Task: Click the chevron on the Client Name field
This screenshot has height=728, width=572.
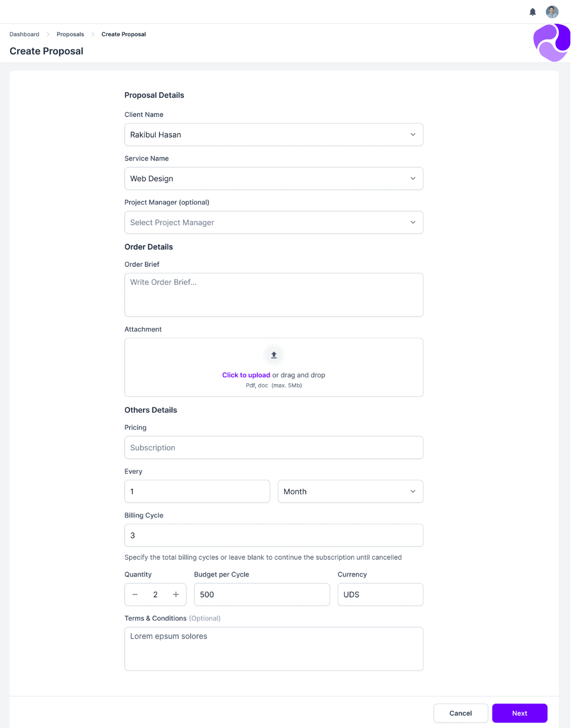Action: (413, 134)
